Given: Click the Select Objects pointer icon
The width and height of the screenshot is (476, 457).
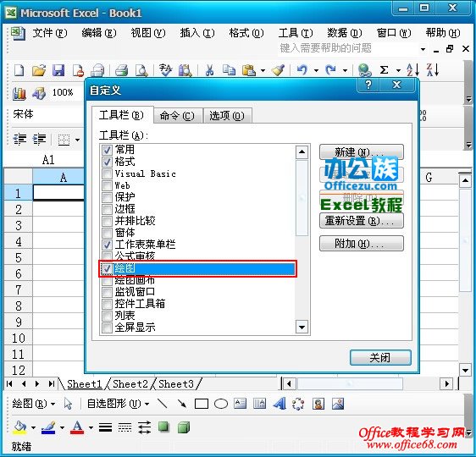Looking at the screenshot, I should point(68,404).
